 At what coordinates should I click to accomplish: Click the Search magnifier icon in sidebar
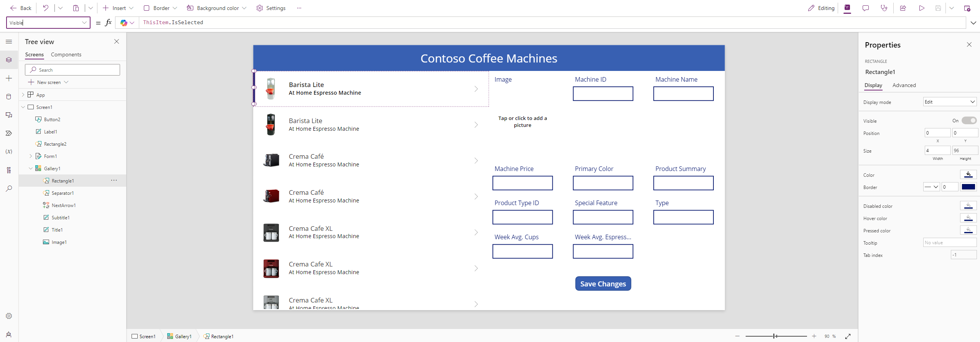(x=9, y=188)
